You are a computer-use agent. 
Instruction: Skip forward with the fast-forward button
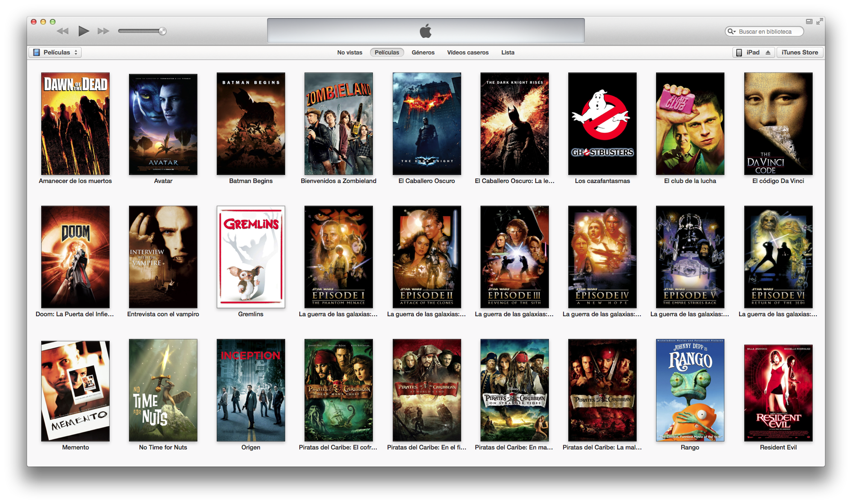pos(103,31)
